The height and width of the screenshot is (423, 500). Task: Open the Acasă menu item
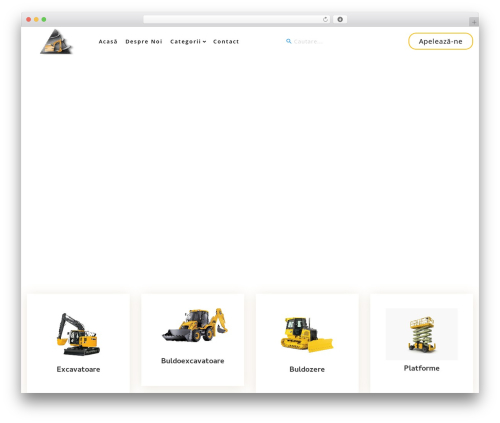pos(108,42)
